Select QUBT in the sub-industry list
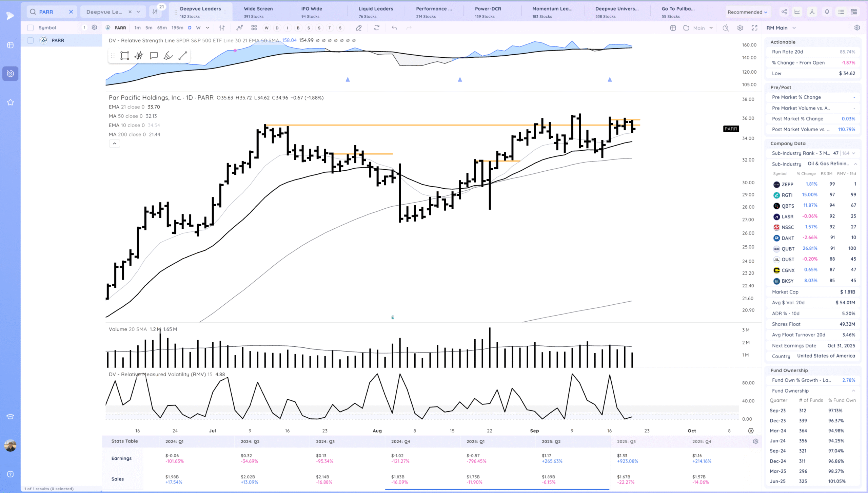The image size is (868, 493). tap(814, 249)
